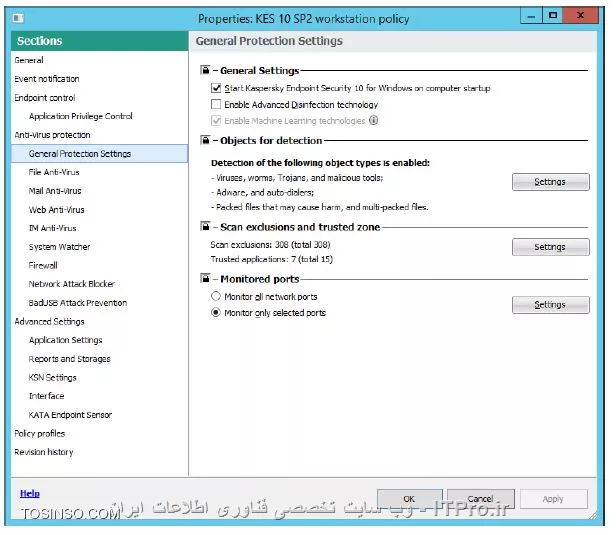This screenshot has height=535, width=616.
Task: Uncheck Start Kaspersky Endpoint Security on computer startup
Action: coord(216,88)
